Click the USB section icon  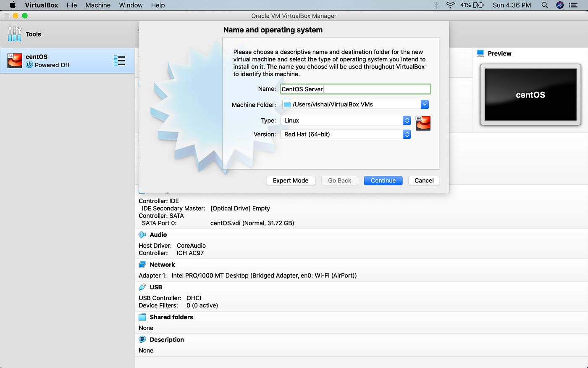point(142,286)
